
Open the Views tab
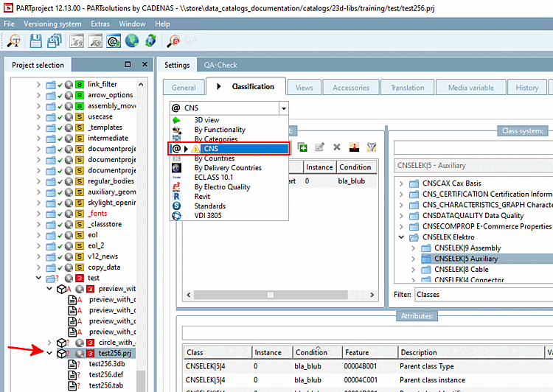point(304,88)
